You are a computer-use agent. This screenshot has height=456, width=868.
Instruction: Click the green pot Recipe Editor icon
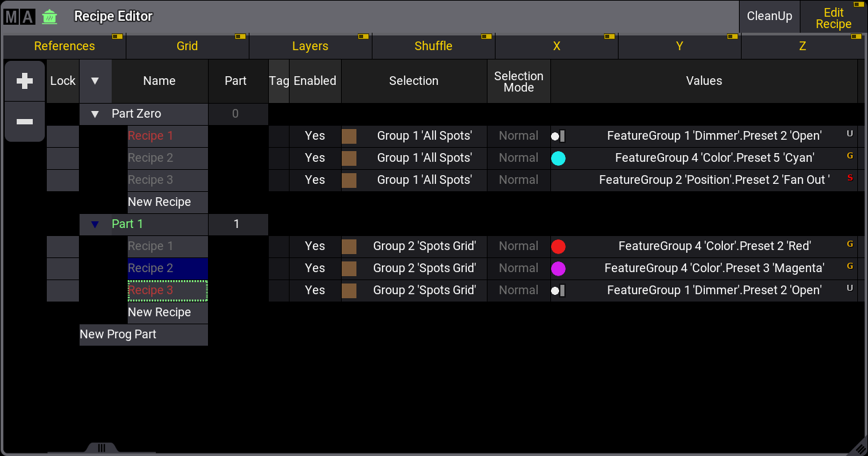pos(49,17)
